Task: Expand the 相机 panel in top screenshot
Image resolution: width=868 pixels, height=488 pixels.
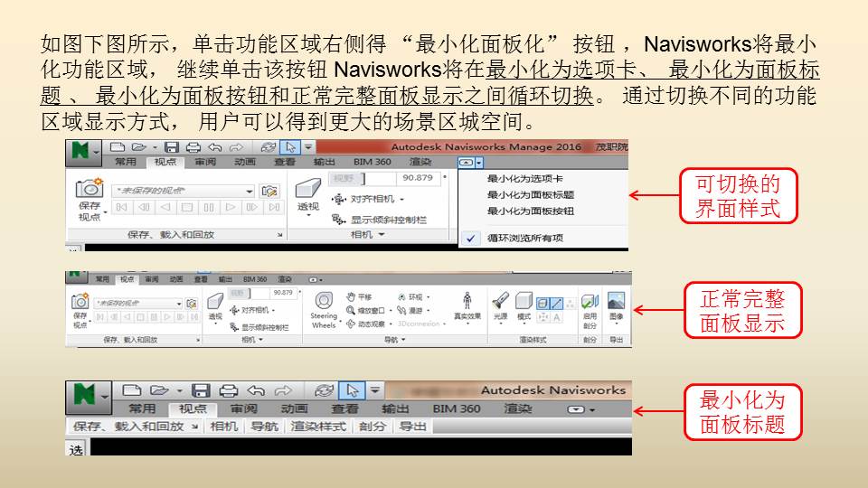Action: point(368,235)
